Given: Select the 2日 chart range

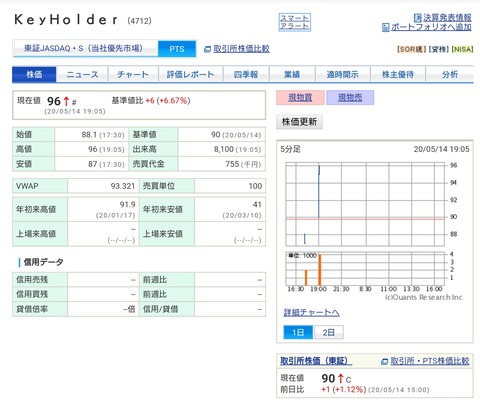Looking at the screenshot, I should pos(328,332).
